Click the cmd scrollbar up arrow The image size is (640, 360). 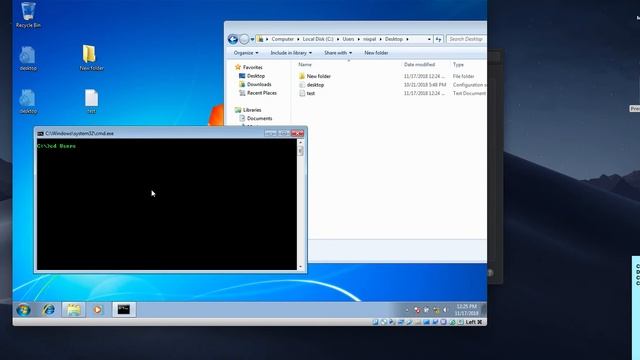(x=301, y=142)
